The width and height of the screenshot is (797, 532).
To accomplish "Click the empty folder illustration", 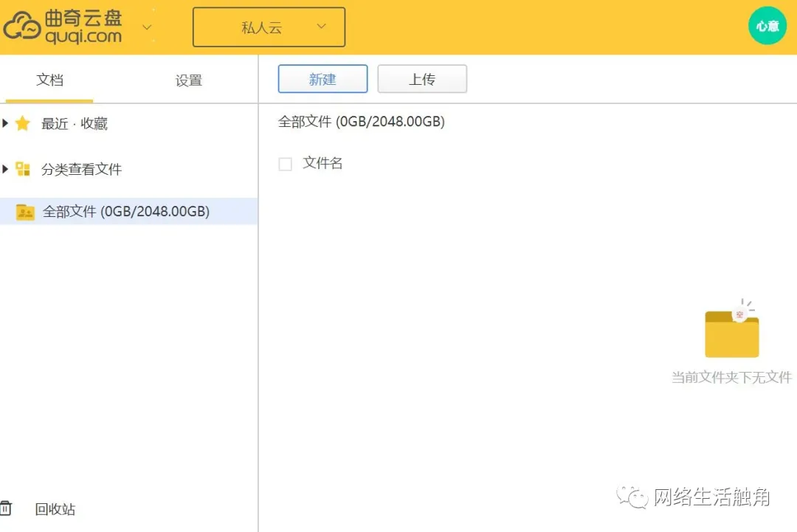I will point(731,332).
